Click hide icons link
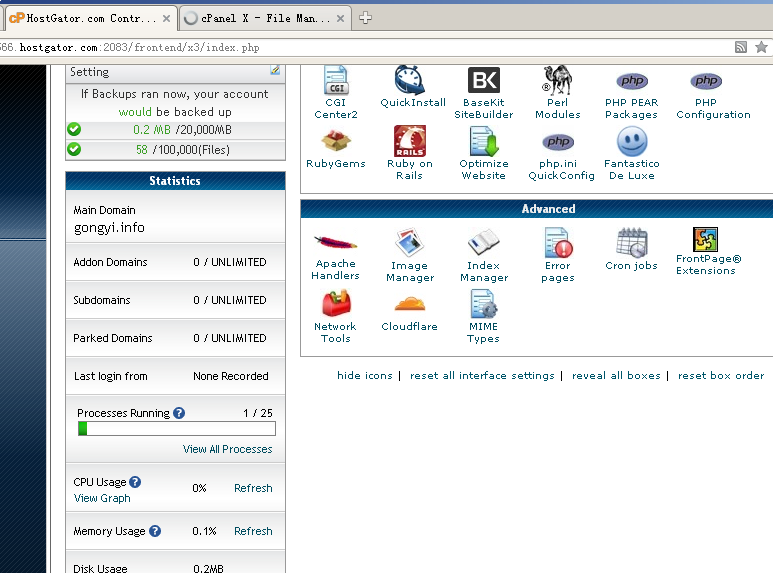 (365, 375)
